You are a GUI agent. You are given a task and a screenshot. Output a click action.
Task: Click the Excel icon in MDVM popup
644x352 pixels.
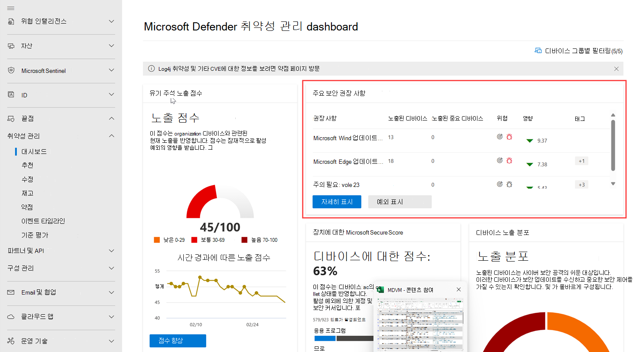pos(380,290)
